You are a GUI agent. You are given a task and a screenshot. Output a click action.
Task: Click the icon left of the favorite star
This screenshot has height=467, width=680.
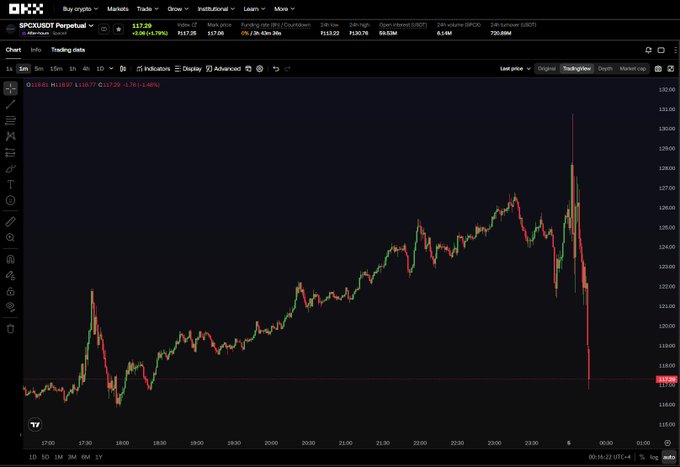tap(104, 29)
